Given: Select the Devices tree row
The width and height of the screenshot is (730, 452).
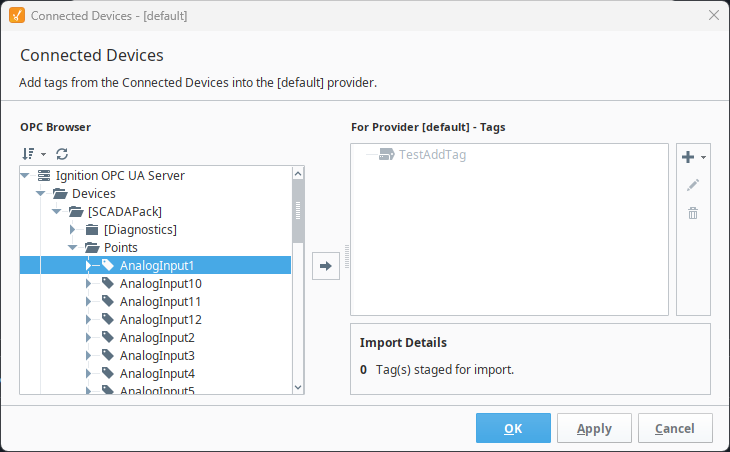Looking at the screenshot, I should point(94,193).
